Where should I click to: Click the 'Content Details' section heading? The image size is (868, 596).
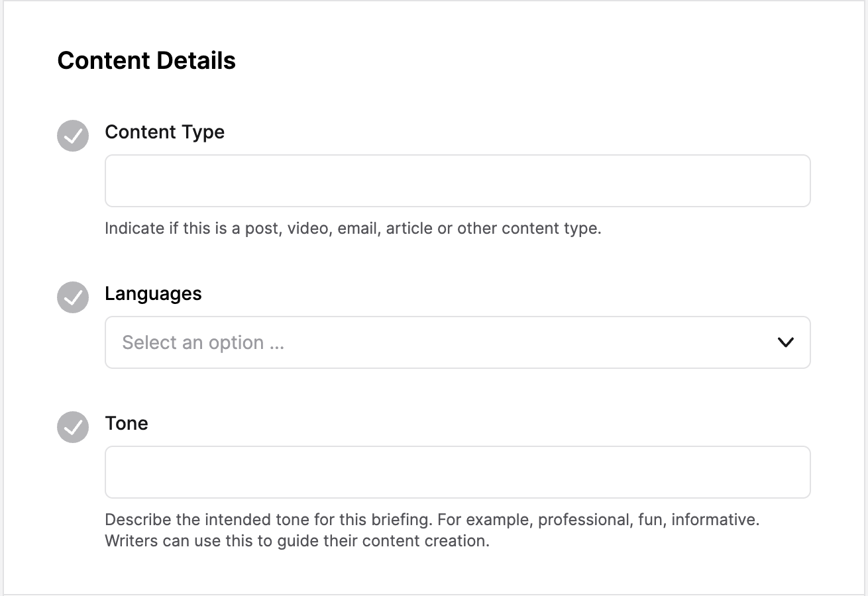coord(146,60)
